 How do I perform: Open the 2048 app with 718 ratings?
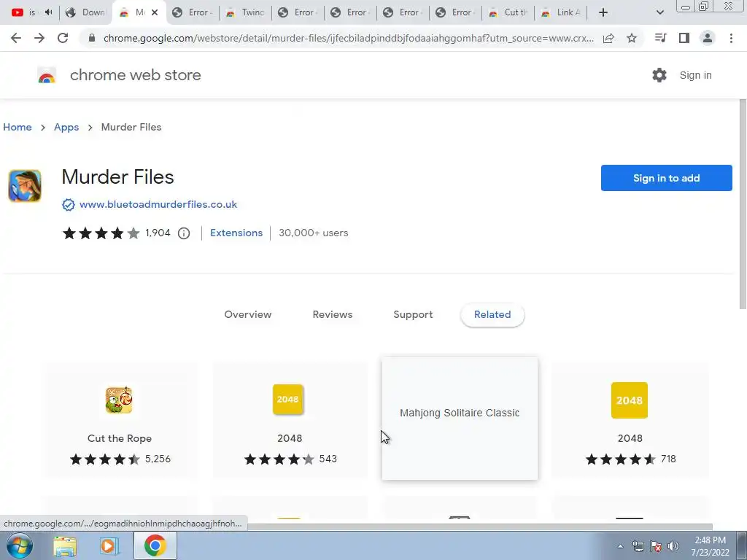(x=630, y=400)
